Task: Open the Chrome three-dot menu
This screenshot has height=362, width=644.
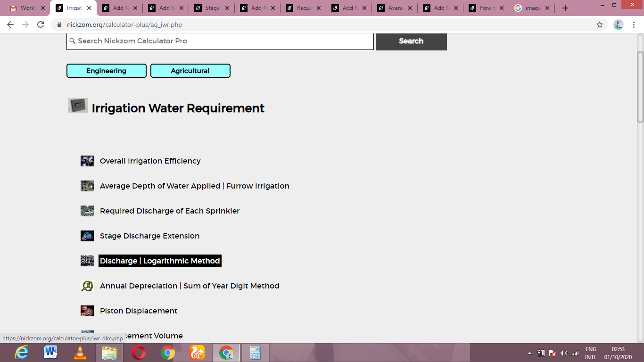Action: pos(635,25)
